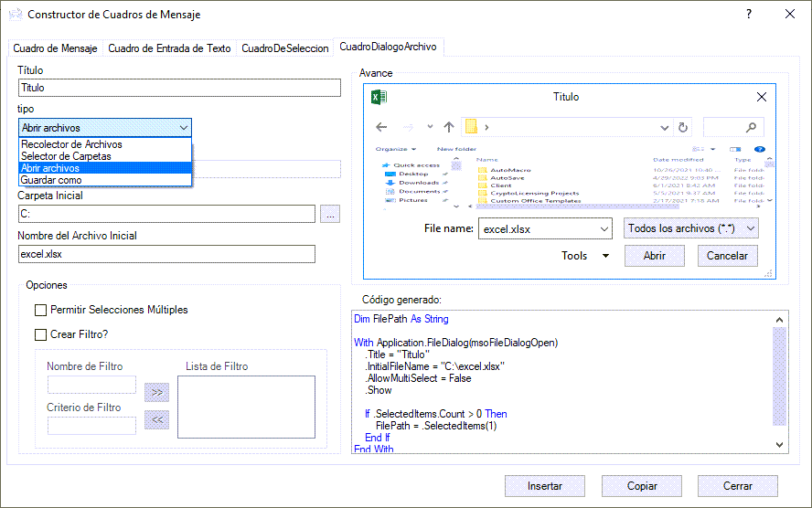Click the back arrow in preview dialog
The image size is (812, 508).
click(381, 127)
